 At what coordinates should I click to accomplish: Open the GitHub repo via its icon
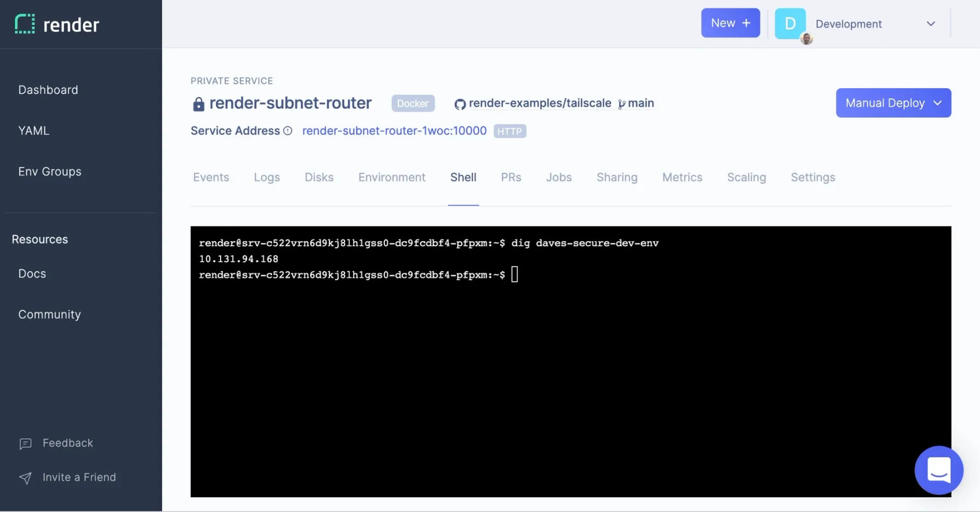click(x=460, y=103)
